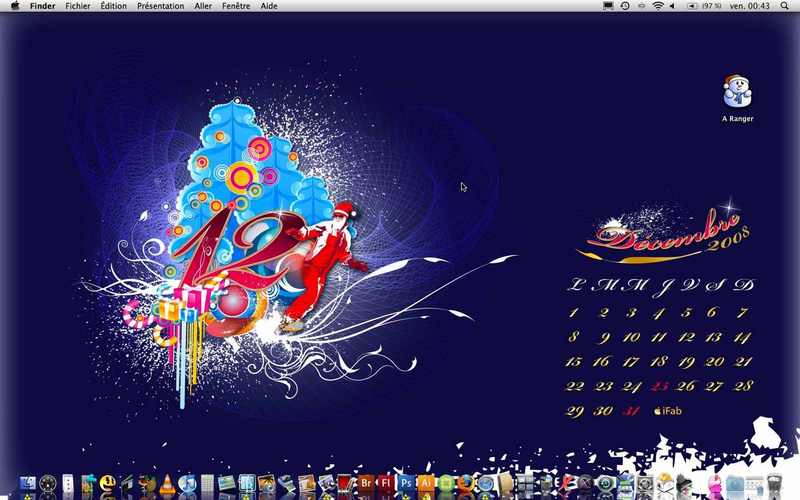Screen dimensions: 800x500
Task: Open the Finder icon in the Dock
Action: 28,483
